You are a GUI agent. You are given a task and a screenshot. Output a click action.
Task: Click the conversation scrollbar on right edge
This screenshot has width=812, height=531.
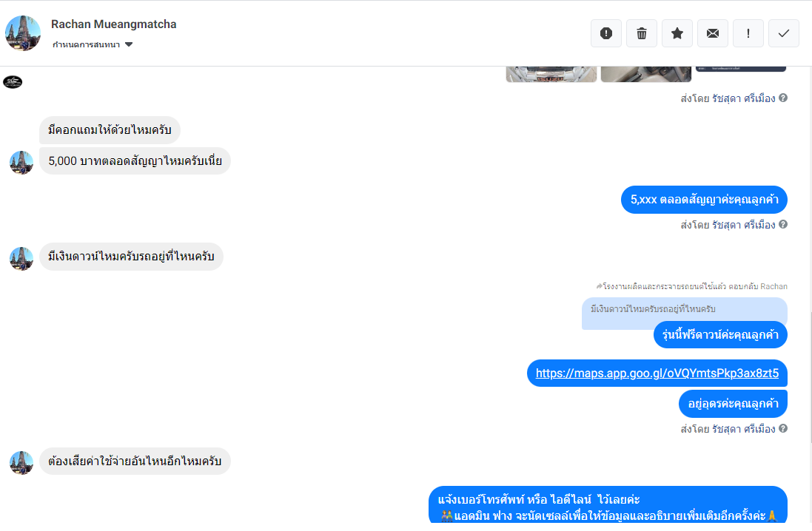click(x=810, y=378)
